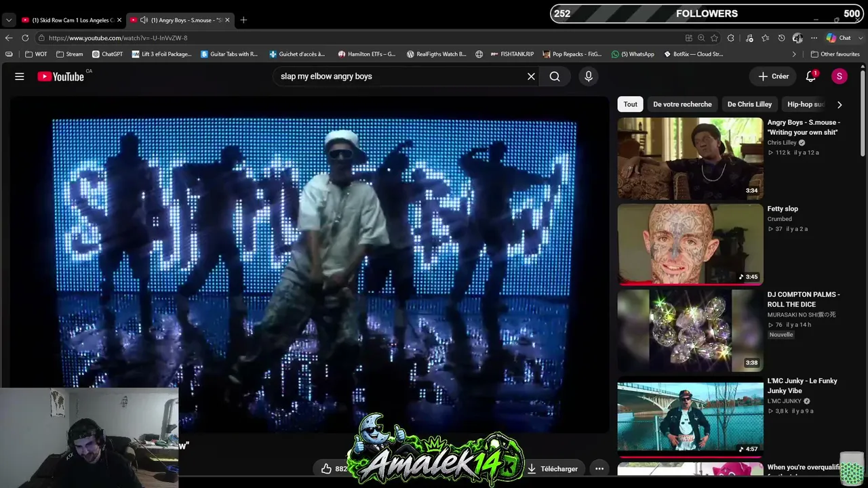The image size is (868, 488).
Task: Go back with the browser back arrow
Action: click(9, 38)
